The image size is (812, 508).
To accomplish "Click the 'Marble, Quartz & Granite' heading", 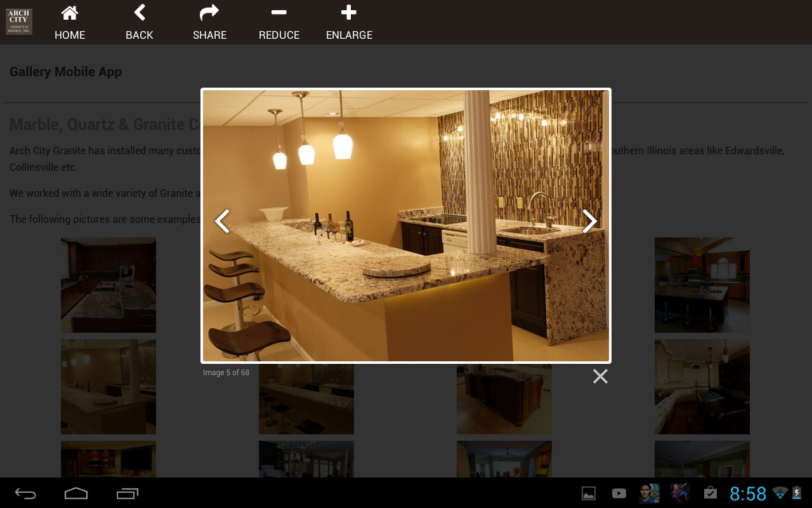I will coord(105,124).
